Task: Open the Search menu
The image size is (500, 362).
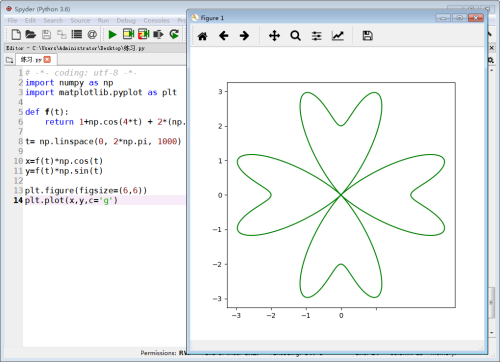Action: tap(53, 20)
